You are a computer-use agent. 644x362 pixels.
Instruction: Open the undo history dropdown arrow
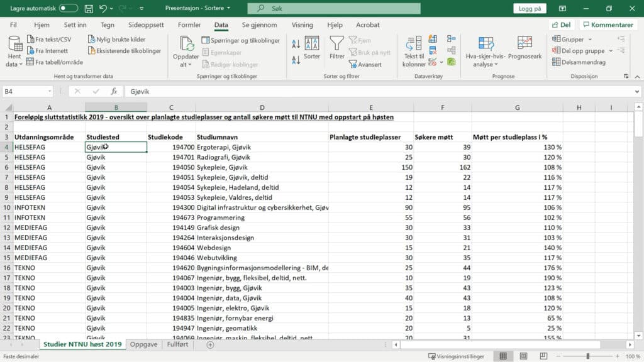(111, 8)
